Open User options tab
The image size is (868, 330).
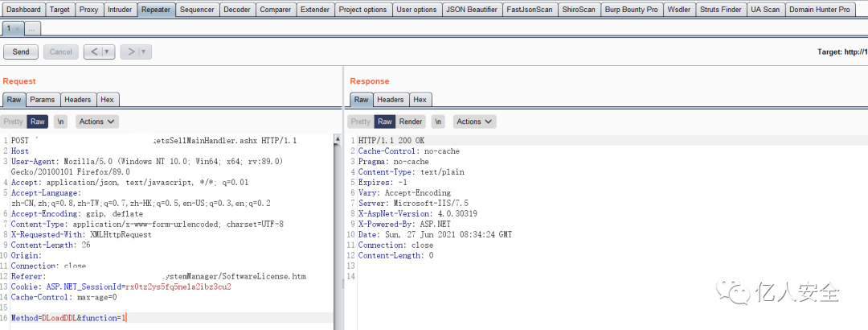[416, 10]
